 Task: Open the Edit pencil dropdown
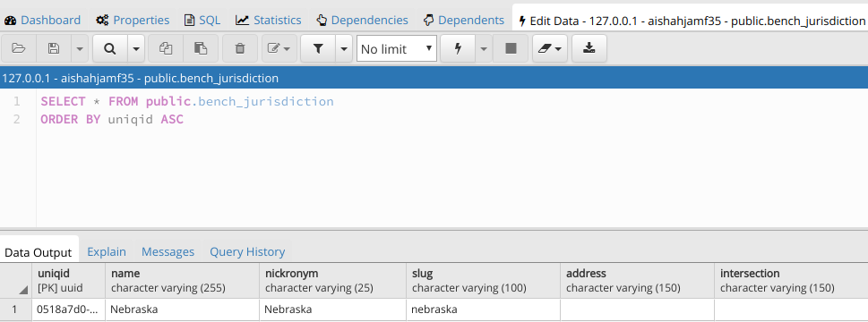[x=279, y=48]
